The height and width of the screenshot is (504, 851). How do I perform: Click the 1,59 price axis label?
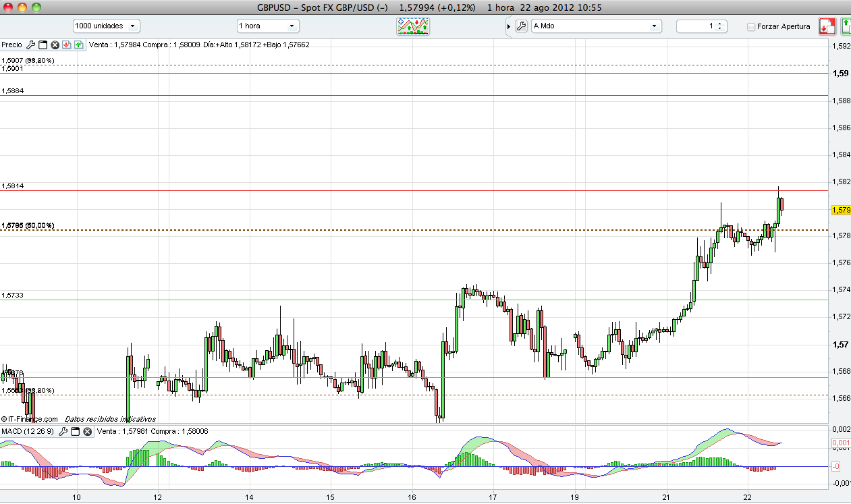pyautogui.click(x=841, y=74)
